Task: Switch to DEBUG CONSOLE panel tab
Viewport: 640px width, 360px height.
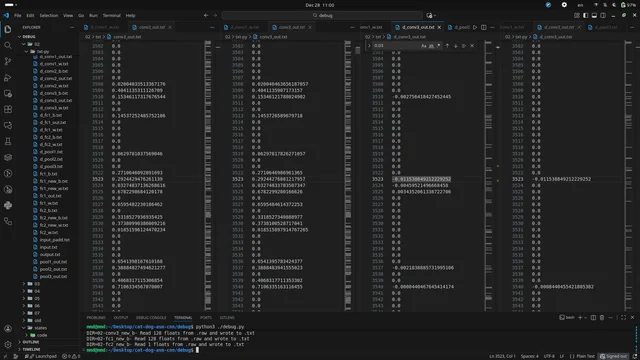Action: coord(151,317)
